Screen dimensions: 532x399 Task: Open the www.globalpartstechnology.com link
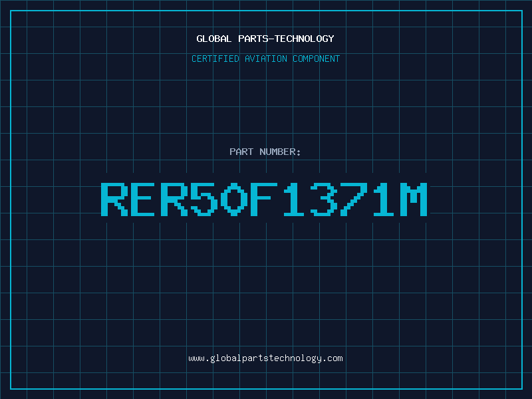click(x=265, y=358)
